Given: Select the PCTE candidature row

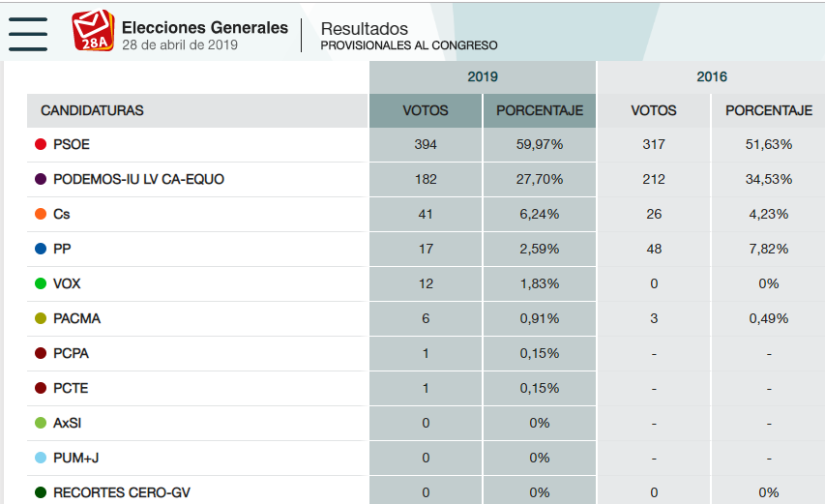Looking at the screenshot, I should pyautogui.click(x=427, y=388).
